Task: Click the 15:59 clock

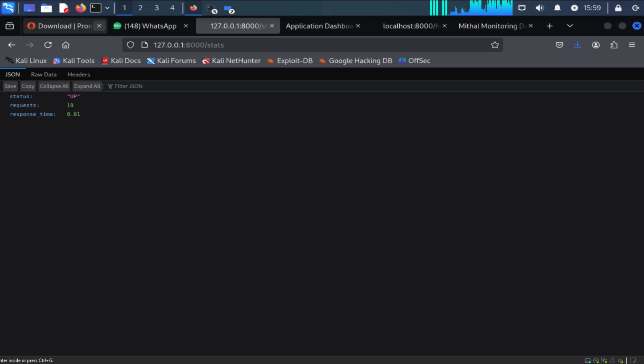Action: 592,8
